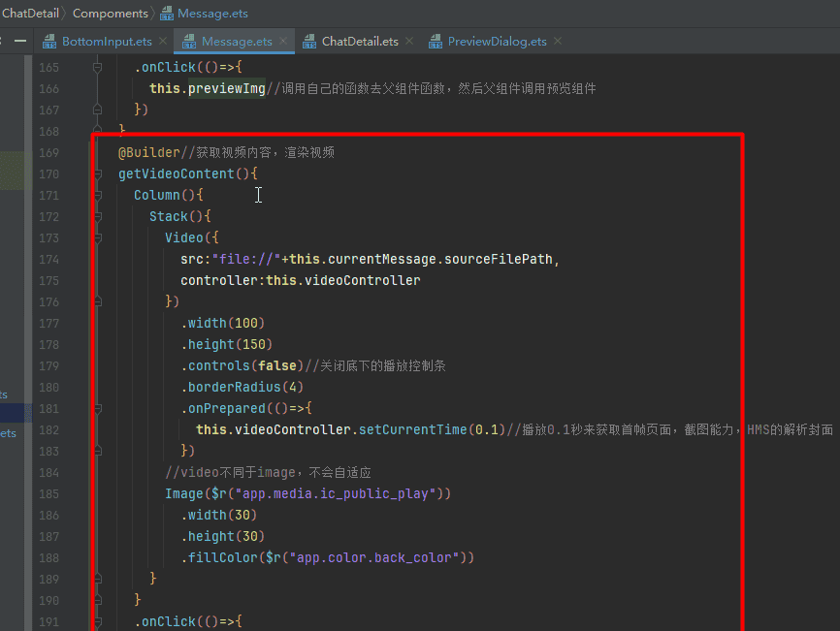Collapse the getVideoContent function fold on line 170
The height and width of the screenshot is (631, 840).
(x=97, y=174)
